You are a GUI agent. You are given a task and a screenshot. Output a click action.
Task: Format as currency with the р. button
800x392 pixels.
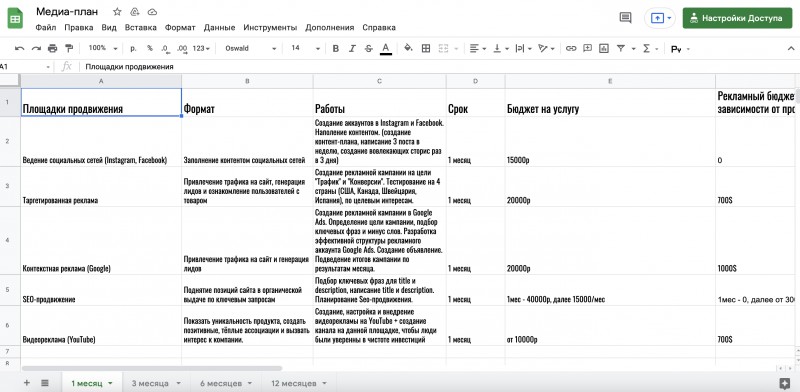point(133,48)
